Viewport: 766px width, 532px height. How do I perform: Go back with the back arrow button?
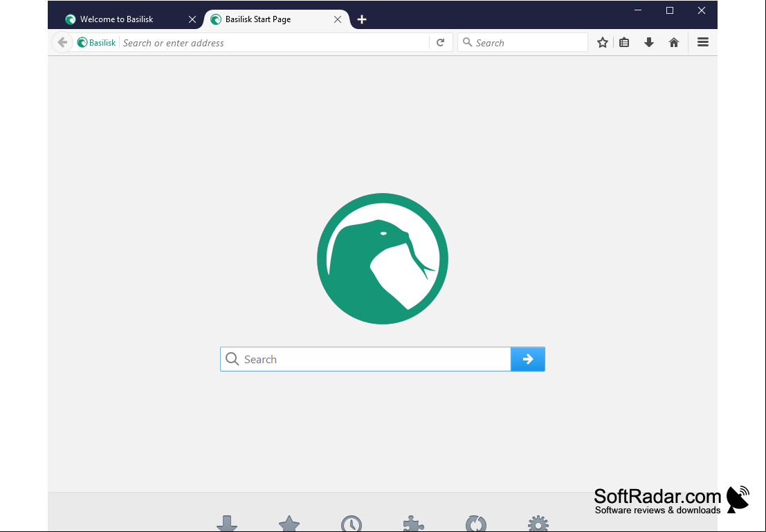click(62, 42)
